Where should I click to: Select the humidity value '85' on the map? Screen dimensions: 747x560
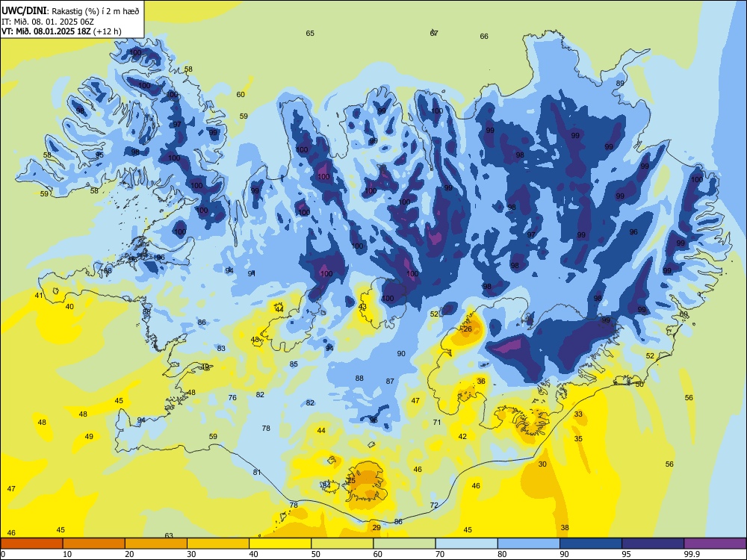click(x=294, y=364)
